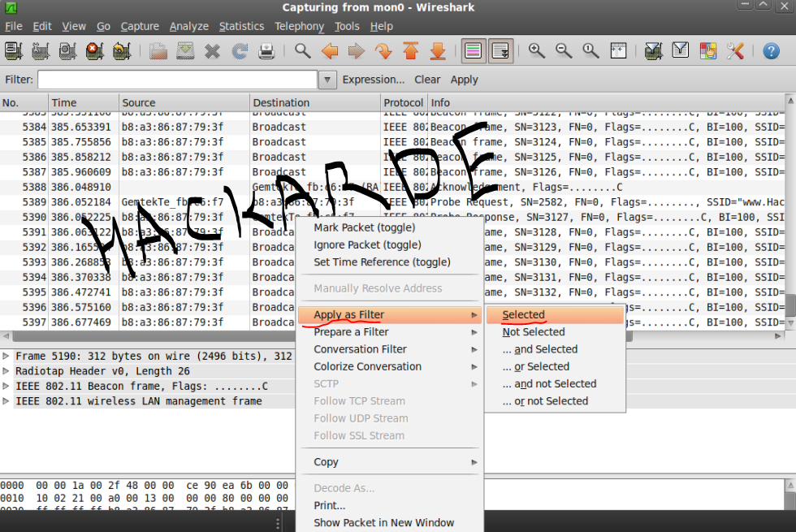Zoom in the packet text

[x=537, y=50]
